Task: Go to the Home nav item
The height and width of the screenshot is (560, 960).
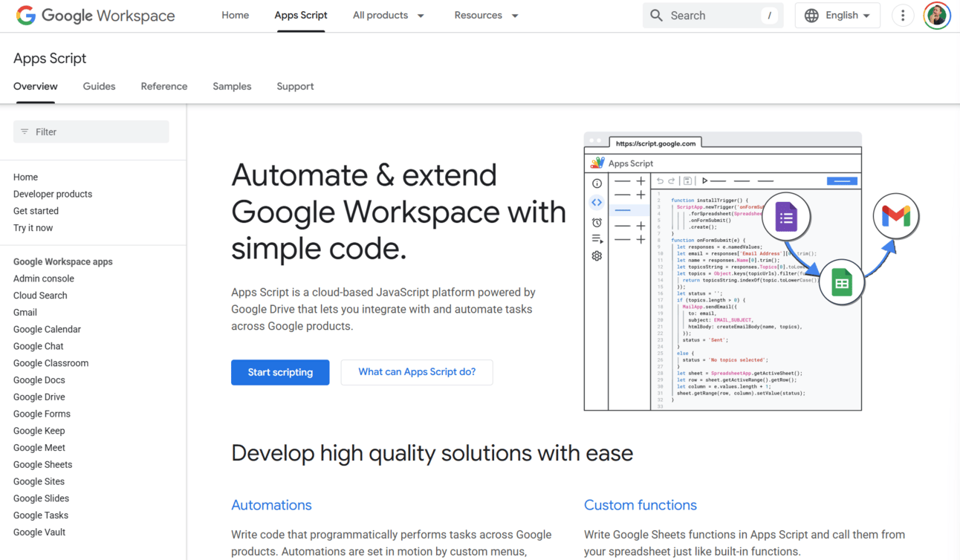Action: pos(235,15)
